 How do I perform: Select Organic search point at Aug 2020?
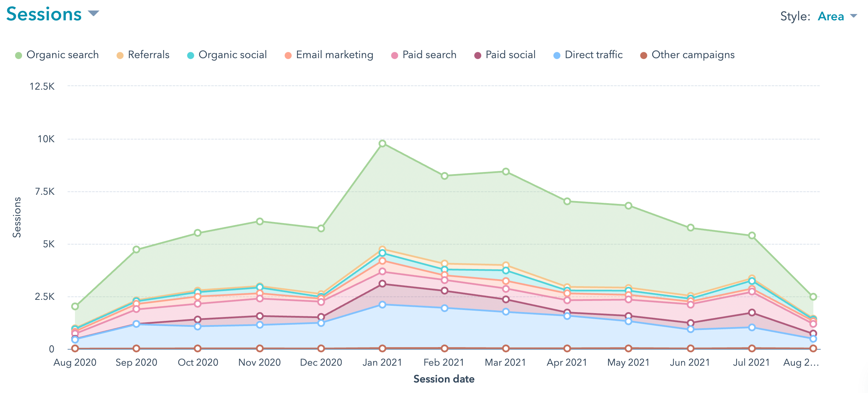click(75, 306)
